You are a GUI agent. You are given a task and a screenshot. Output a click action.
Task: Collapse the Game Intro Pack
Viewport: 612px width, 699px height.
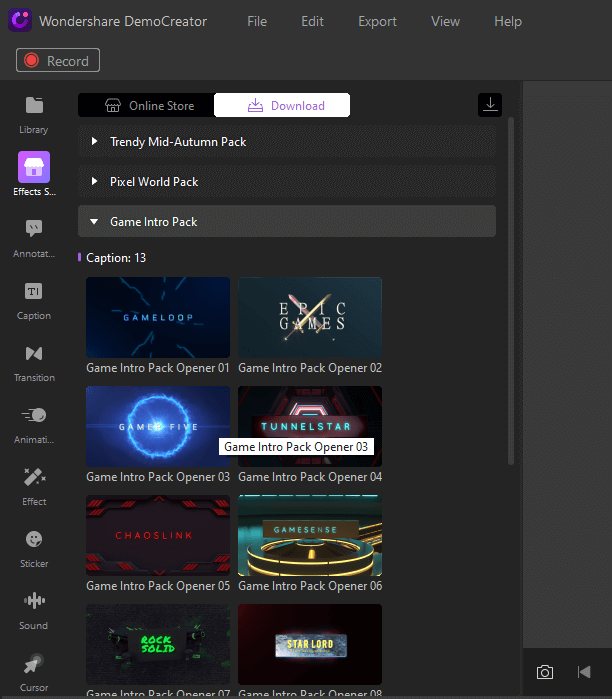tap(287, 221)
